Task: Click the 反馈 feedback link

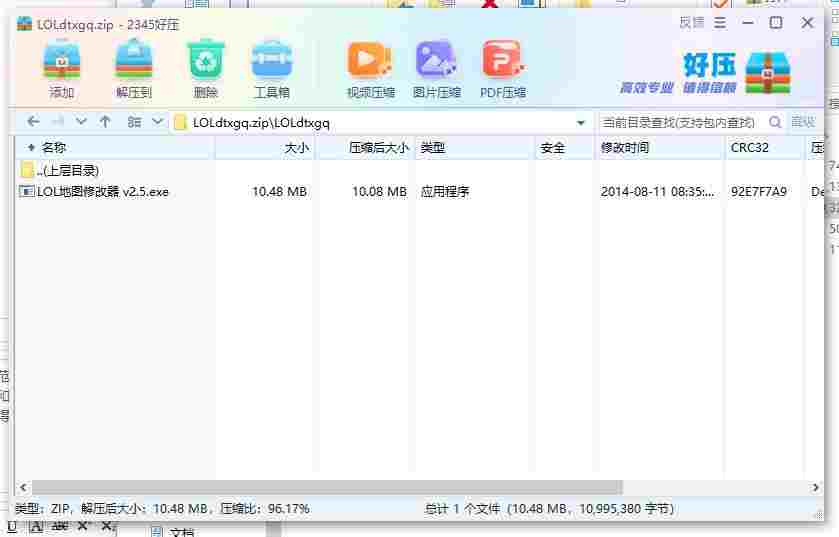Action: click(692, 22)
